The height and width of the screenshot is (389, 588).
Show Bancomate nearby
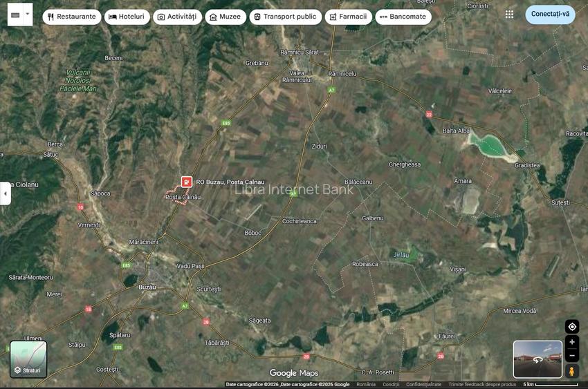tap(403, 17)
